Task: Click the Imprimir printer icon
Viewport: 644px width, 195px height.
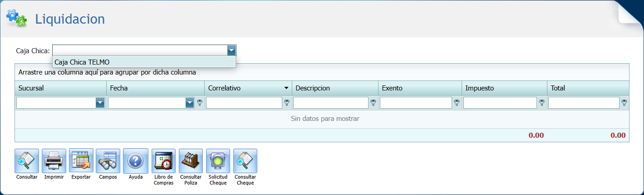Action: pos(54,161)
